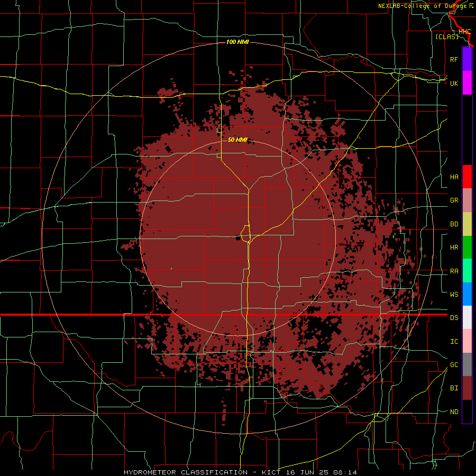Click the UK legend label
Viewport: 476px width, 476px height.
tap(454, 83)
